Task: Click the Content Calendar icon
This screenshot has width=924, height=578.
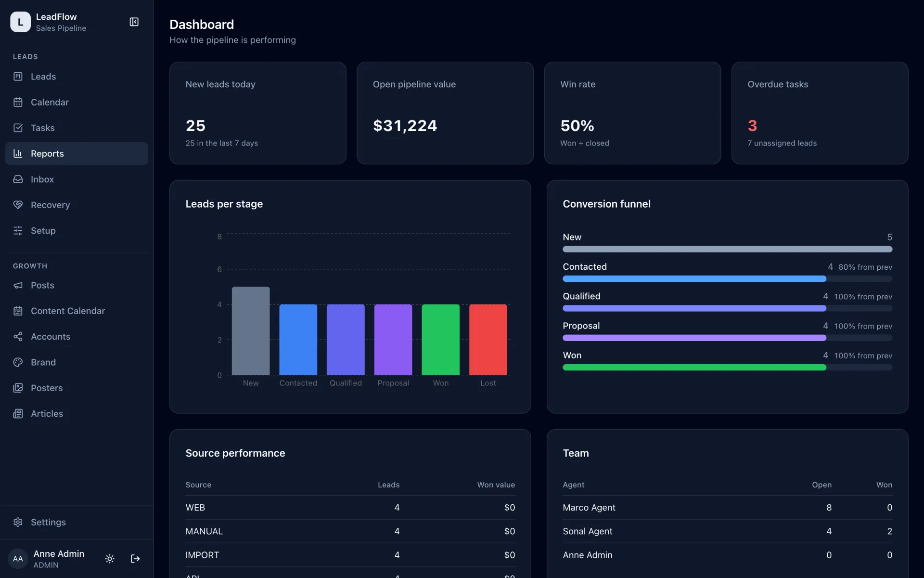Action: coord(18,311)
